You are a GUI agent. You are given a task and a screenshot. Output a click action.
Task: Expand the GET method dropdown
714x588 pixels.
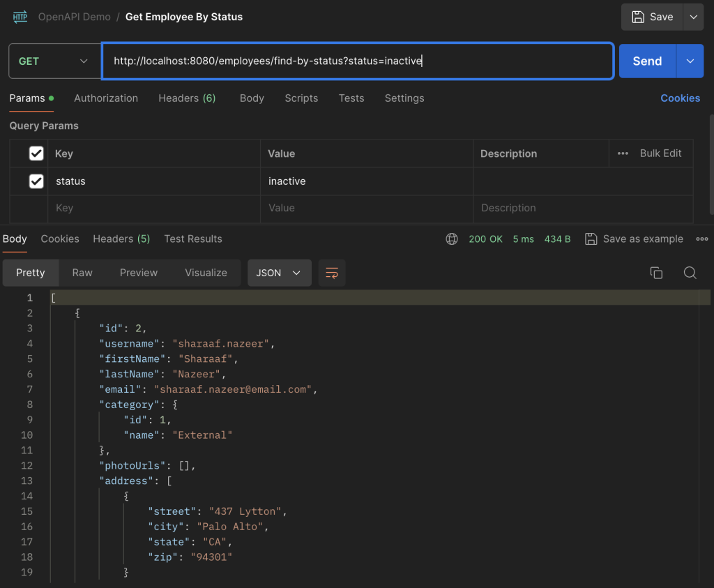pos(54,61)
